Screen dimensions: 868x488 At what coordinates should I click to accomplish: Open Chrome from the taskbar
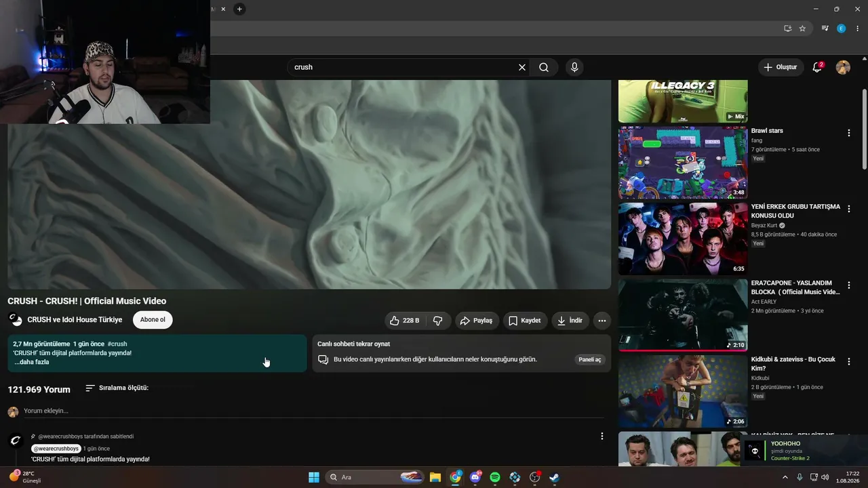coord(455,477)
